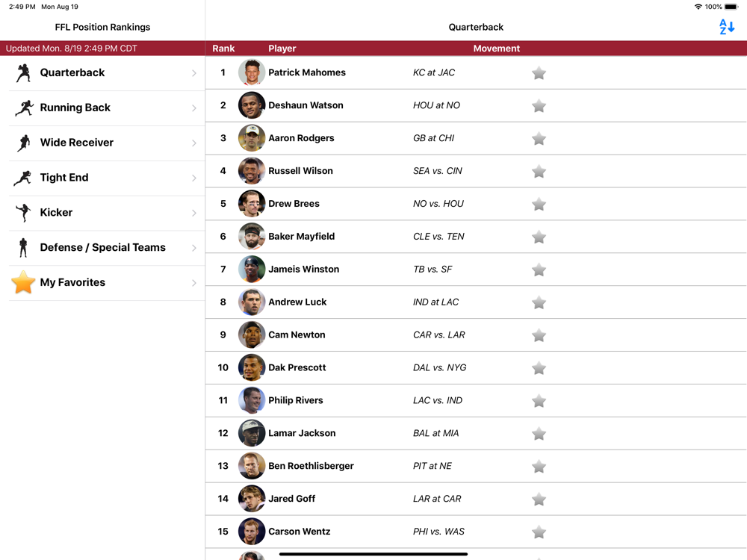
Task: Click the Quarterback player silhouette icon
Action: click(x=23, y=73)
